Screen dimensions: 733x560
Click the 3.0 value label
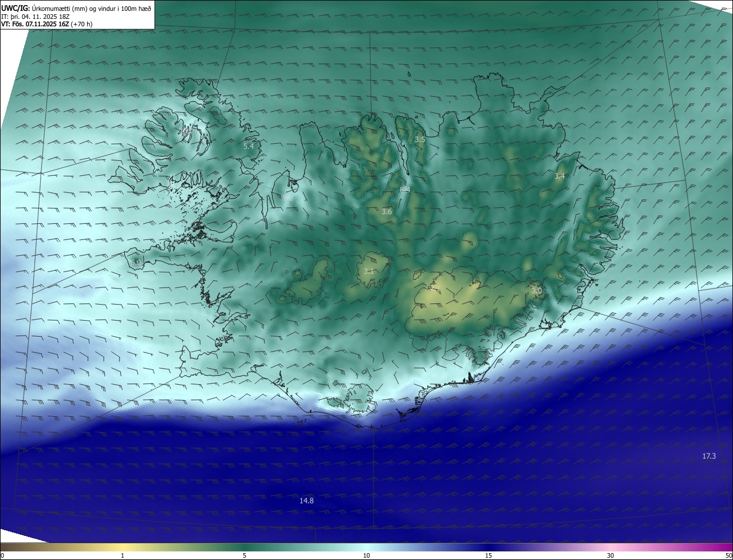[x=536, y=291]
